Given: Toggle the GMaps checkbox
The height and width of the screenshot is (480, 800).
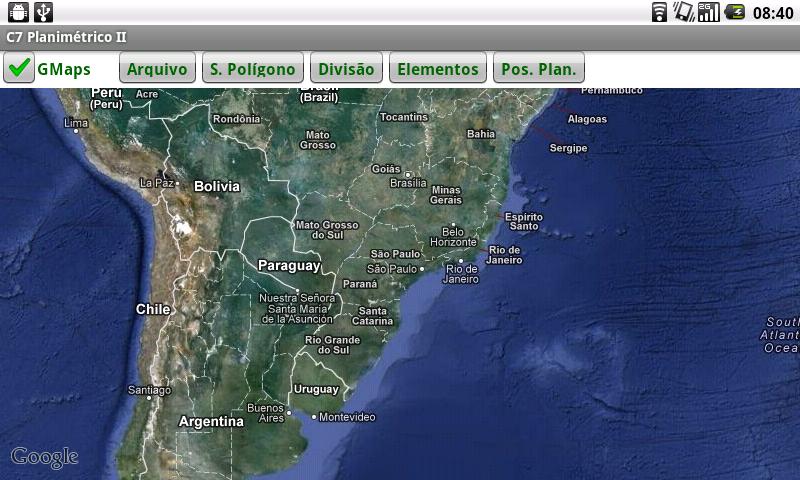Looking at the screenshot, I should [x=19, y=68].
